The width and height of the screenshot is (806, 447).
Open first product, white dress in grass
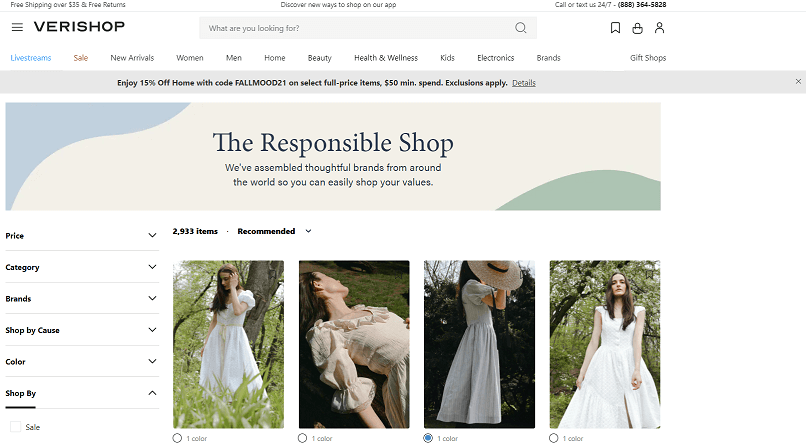228,344
